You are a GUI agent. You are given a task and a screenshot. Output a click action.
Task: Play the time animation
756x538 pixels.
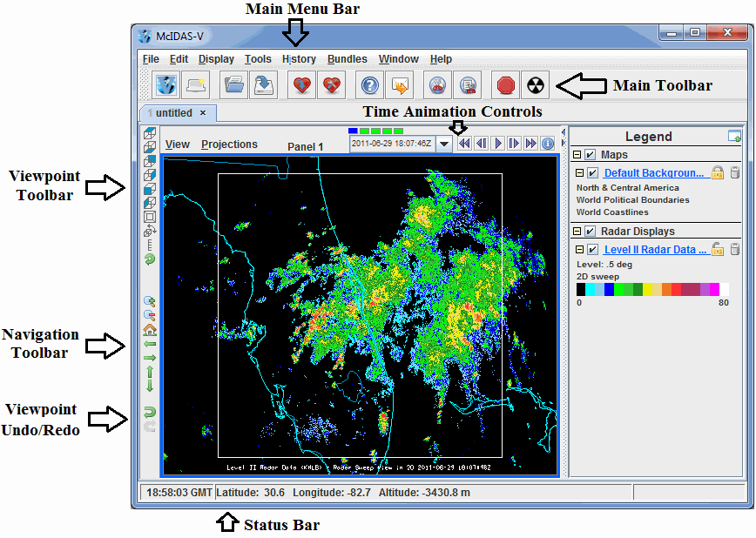coord(497,144)
